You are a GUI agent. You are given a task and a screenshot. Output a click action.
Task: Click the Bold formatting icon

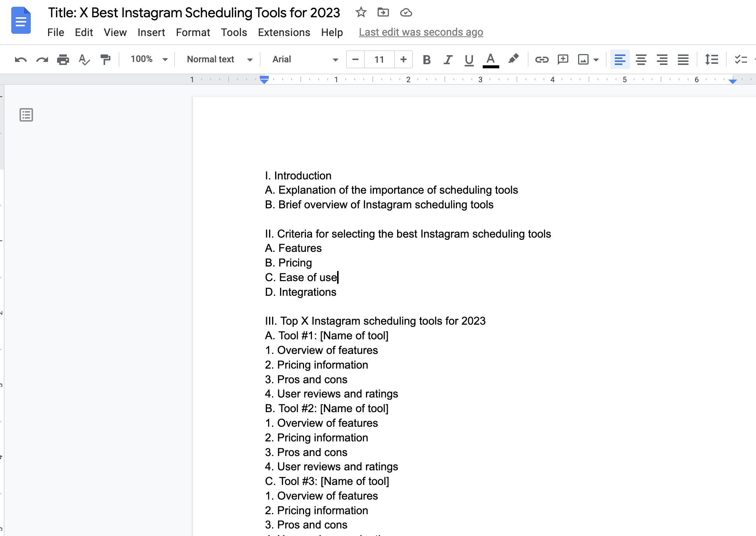tap(426, 59)
